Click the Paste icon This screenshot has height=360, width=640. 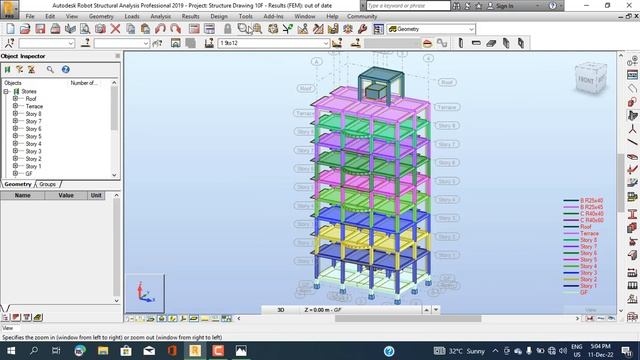click(x=145, y=29)
